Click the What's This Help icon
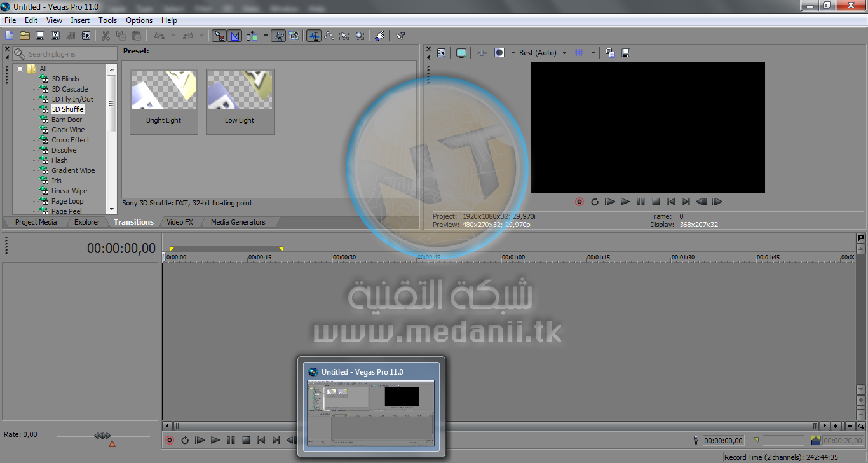Viewport: 868px width, 463px height. pyautogui.click(x=400, y=36)
